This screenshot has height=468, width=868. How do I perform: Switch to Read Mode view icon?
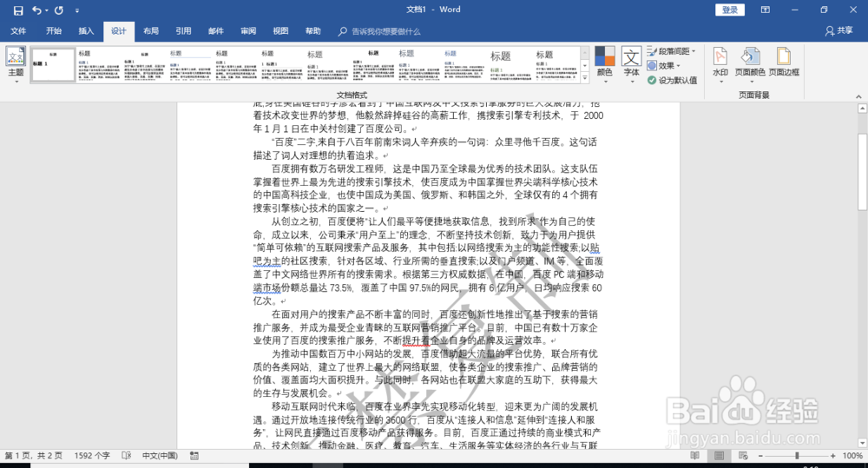pyautogui.click(x=695, y=456)
